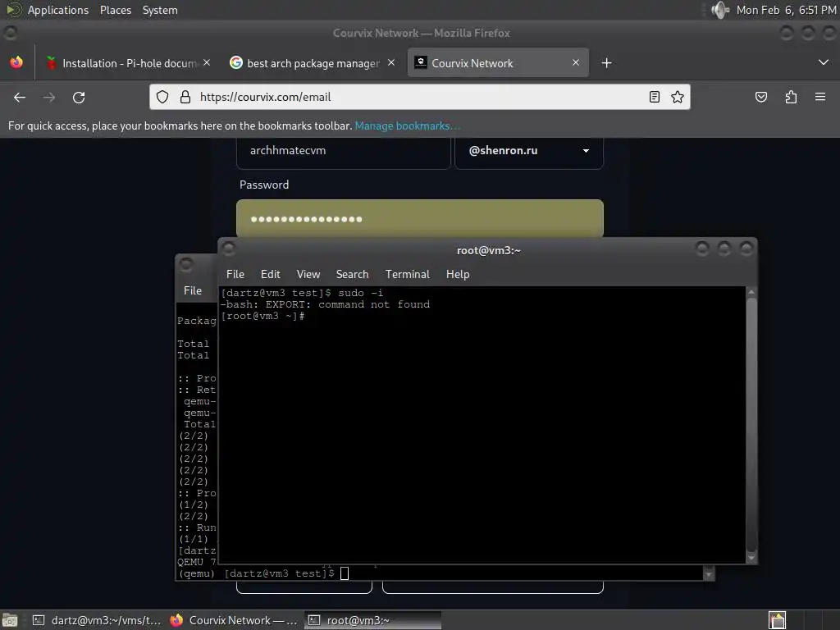
Task: Open window menu of background terminal
Action: coord(186,264)
